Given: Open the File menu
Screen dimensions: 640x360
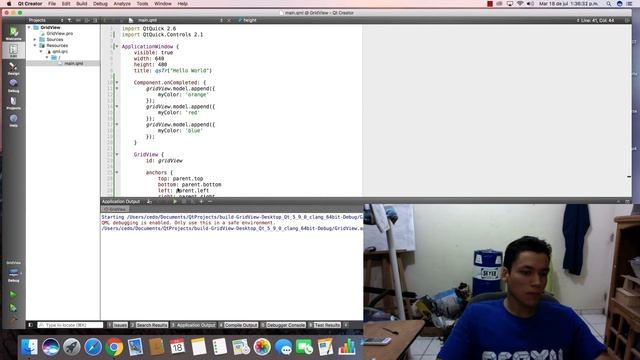Looking at the screenshot, I should (52, 4).
